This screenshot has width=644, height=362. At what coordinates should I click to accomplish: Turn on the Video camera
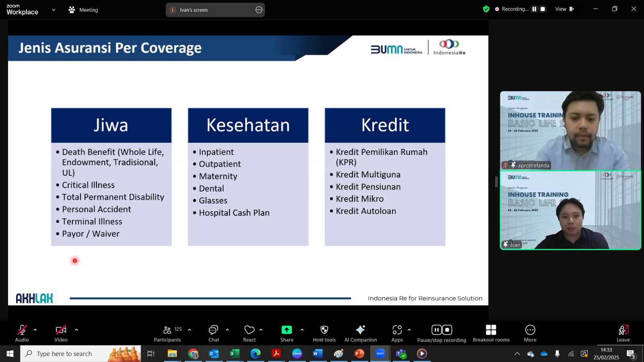[61, 330]
